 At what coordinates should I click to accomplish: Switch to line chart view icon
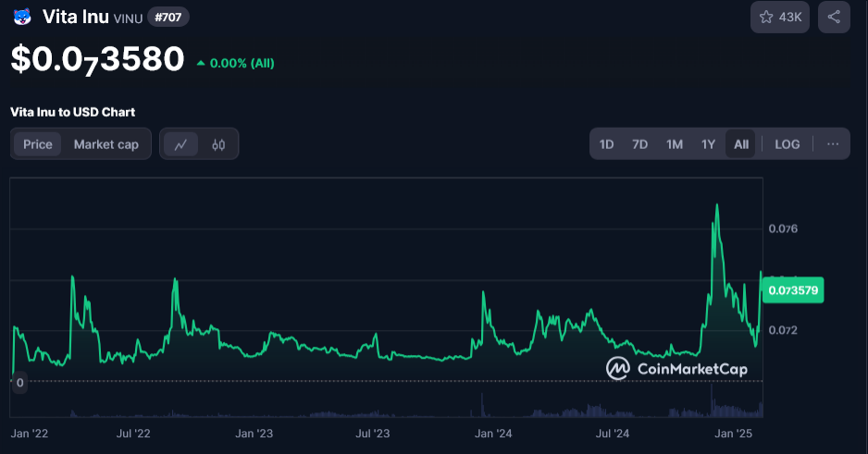[180, 145]
